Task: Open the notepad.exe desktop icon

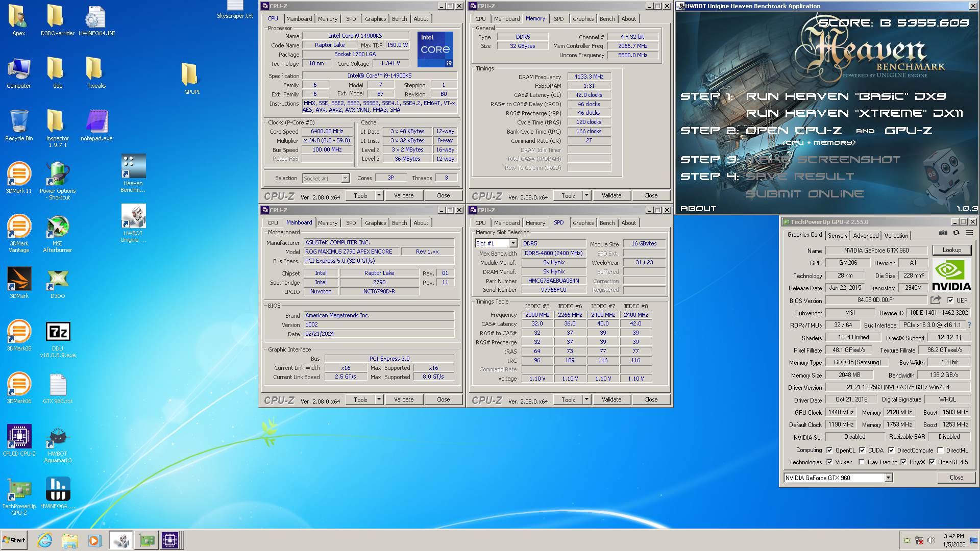Action: tap(96, 125)
